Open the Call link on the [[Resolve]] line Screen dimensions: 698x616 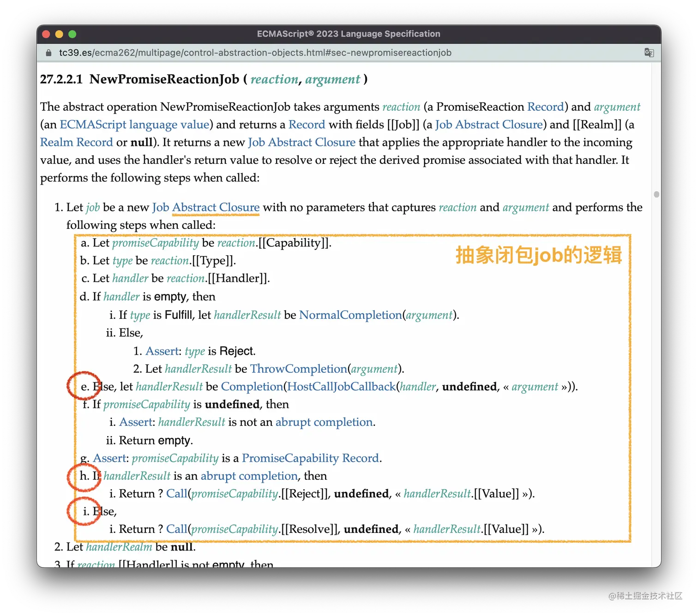[177, 529]
